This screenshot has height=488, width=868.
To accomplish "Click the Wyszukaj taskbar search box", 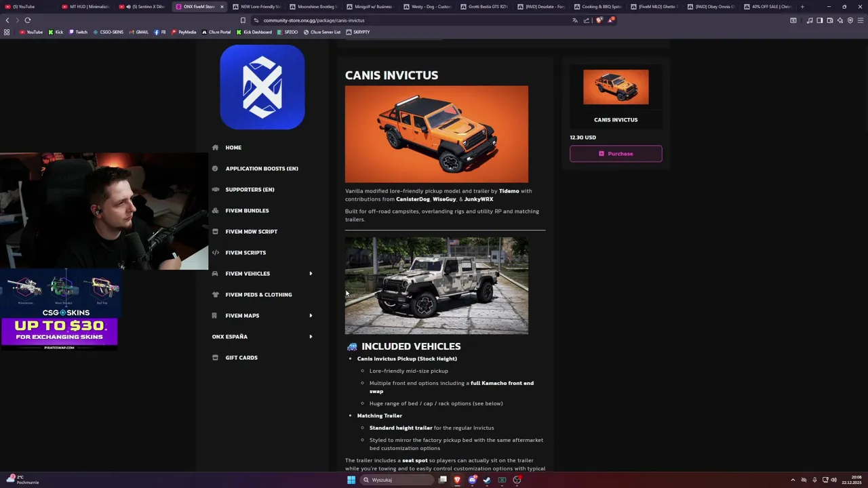I will [397, 480].
